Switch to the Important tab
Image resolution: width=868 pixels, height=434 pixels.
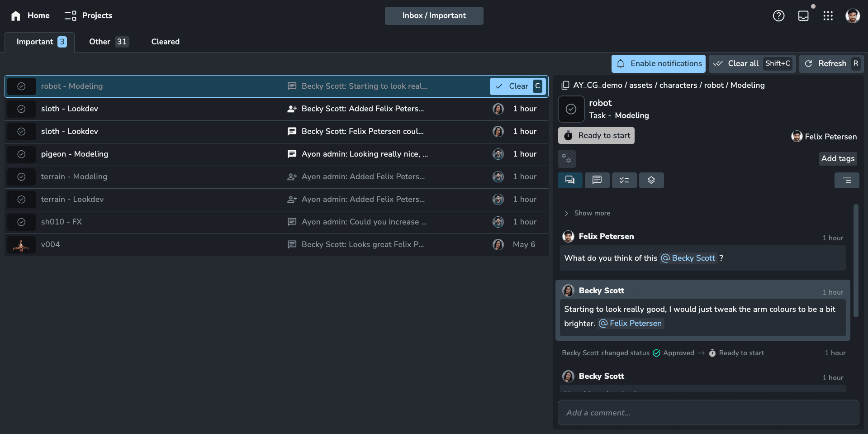[40, 42]
